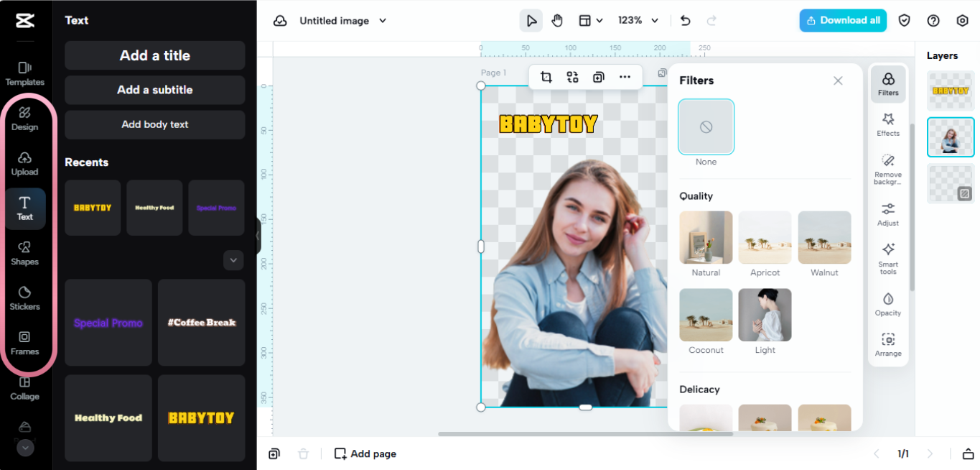Select the crop tool icon
This screenshot has width=980, height=470.
[x=546, y=77]
